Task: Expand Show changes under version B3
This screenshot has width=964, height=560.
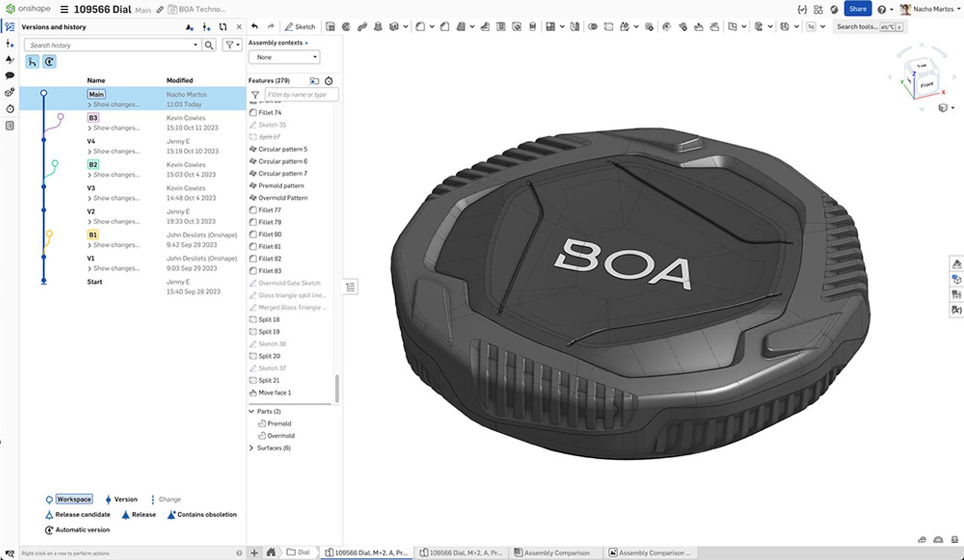Action: tap(116, 128)
